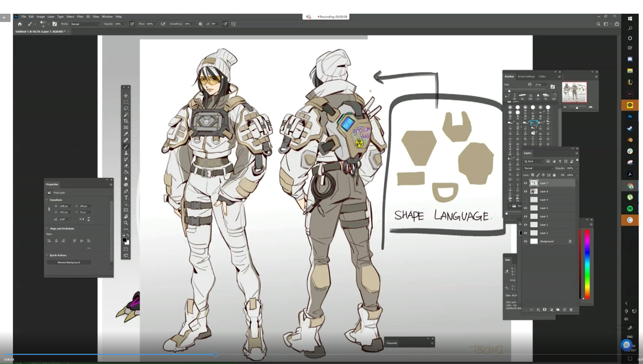Select the Clone Stamp tool

(126, 153)
